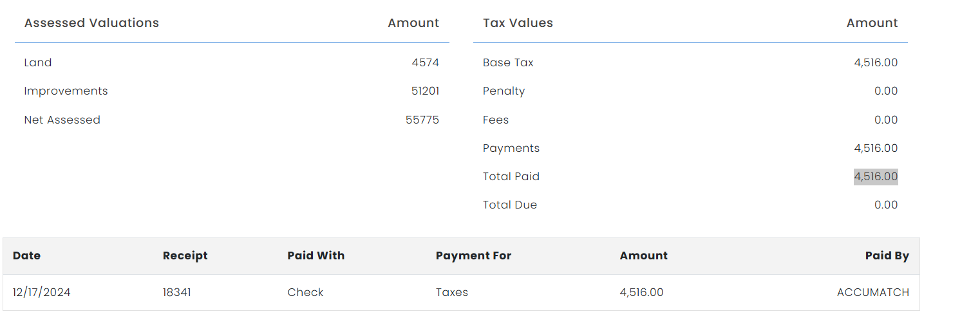Image resolution: width=980 pixels, height=325 pixels.
Task: Select receipt number 18341
Action: coord(177,292)
